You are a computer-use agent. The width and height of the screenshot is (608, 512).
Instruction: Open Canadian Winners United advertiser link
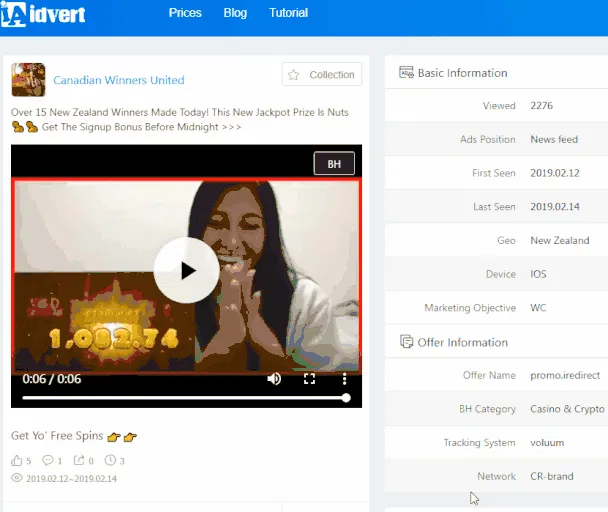click(x=119, y=80)
